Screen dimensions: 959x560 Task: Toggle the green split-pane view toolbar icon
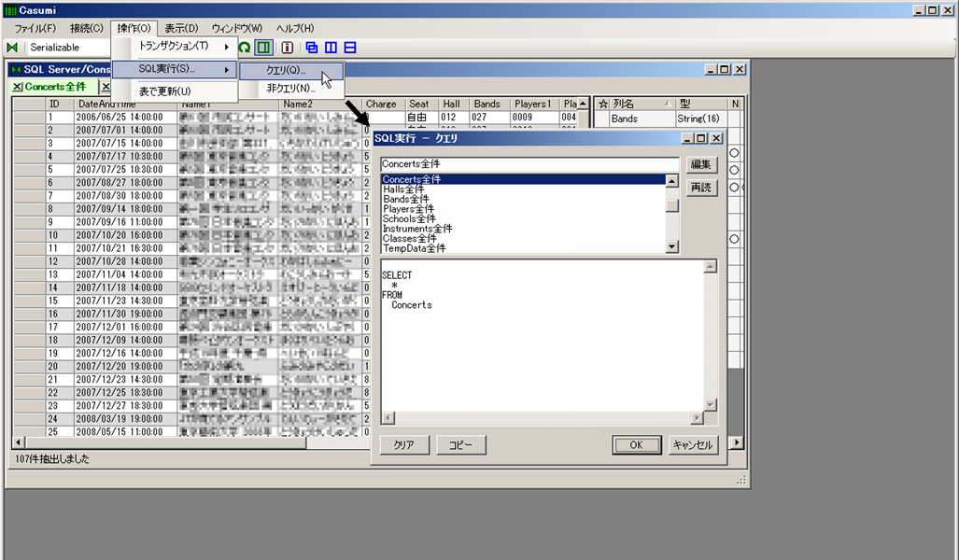click(263, 47)
